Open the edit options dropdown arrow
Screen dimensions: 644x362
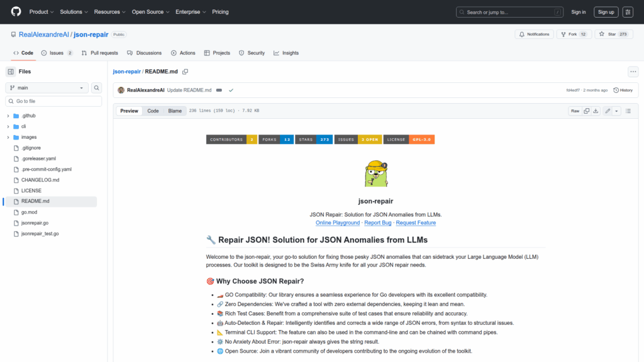click(616, 111)
